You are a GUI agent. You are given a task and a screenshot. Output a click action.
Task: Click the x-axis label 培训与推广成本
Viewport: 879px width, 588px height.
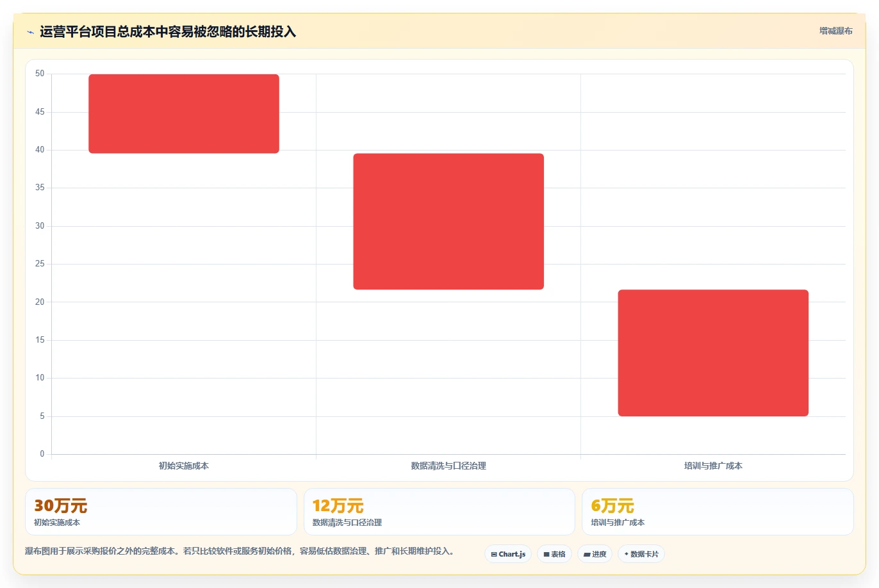713,466
